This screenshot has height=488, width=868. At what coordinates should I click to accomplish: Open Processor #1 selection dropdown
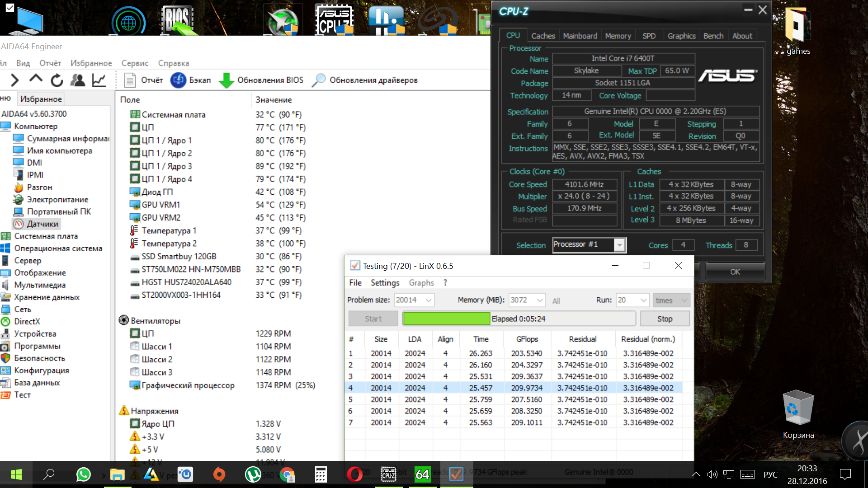(x=619, y=245)
